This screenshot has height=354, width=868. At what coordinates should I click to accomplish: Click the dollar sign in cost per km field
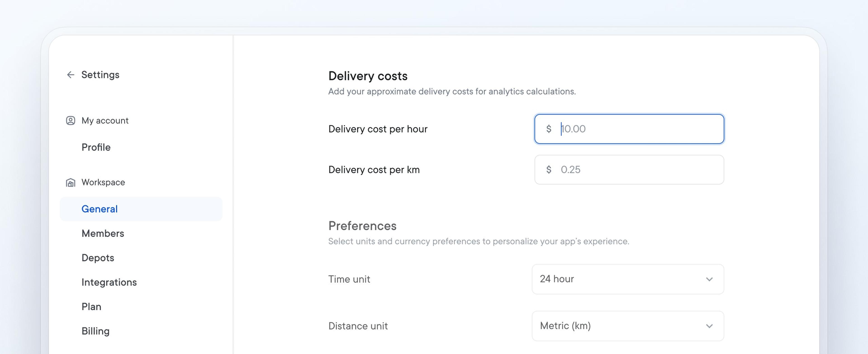click(549, 170)
